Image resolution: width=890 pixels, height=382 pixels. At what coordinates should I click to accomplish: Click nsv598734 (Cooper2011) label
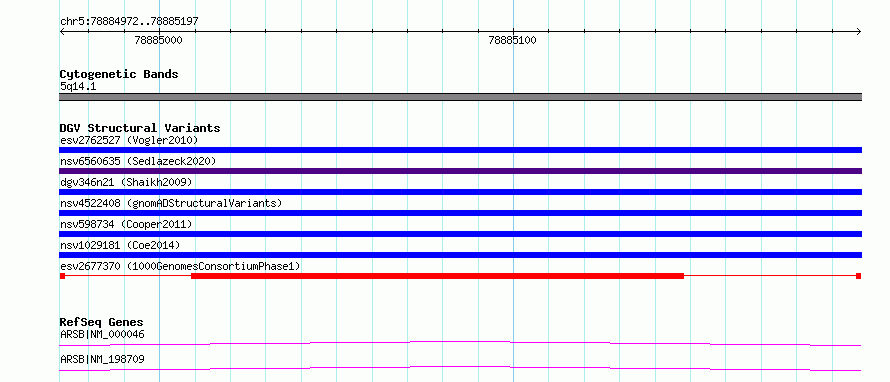[x=126, y=224]
